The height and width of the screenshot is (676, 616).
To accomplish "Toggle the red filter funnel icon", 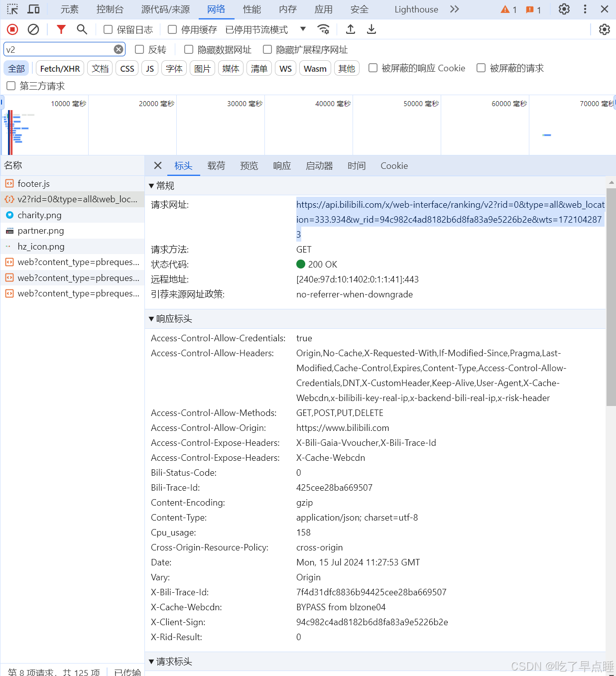I will pos(61,29).
